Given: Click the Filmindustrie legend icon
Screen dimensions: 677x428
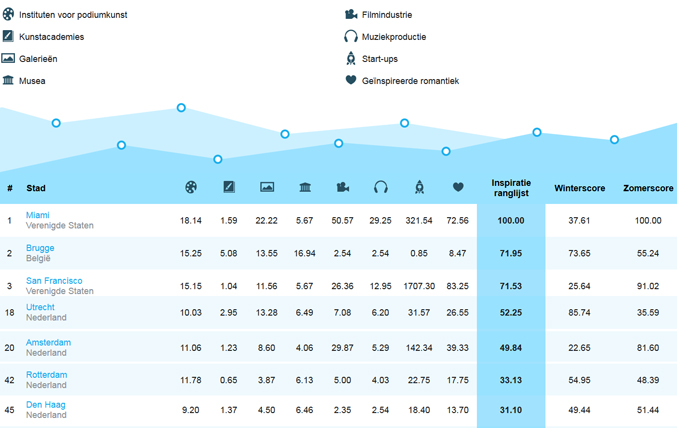Looking at the screenshot, I should tap(351, 15).
